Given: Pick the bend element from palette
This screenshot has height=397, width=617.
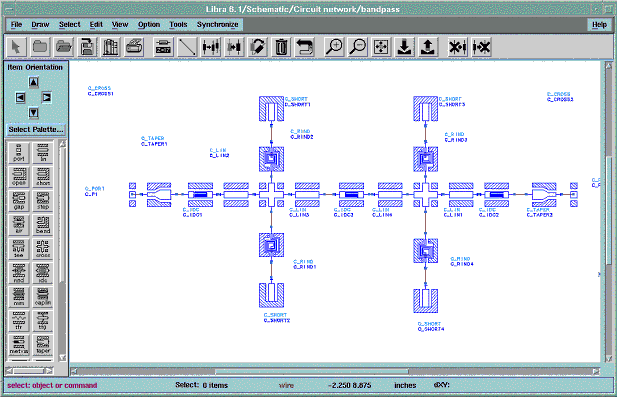Looking at the screenshot, I should [42, 225].
